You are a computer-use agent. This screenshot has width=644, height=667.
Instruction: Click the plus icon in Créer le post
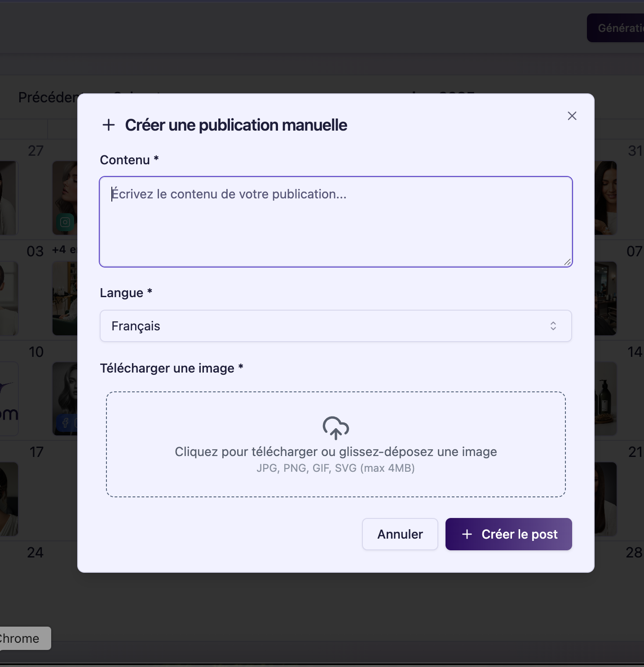tap(467, 534)
